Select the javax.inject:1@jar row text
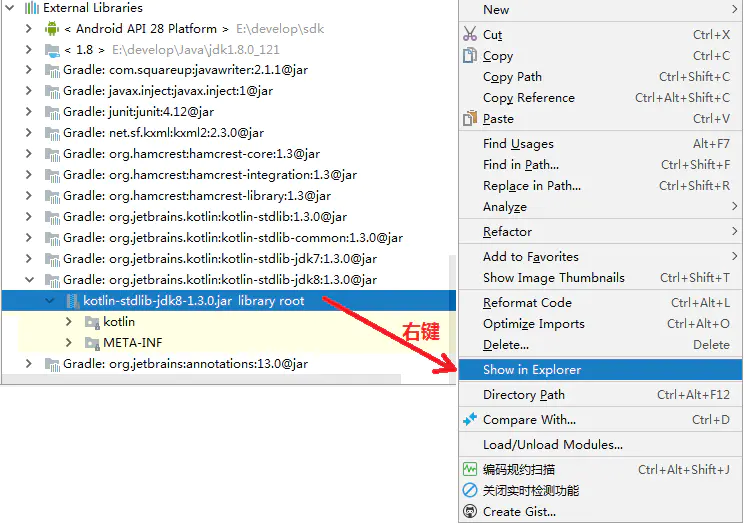750x532 pixels. point(168,91)
